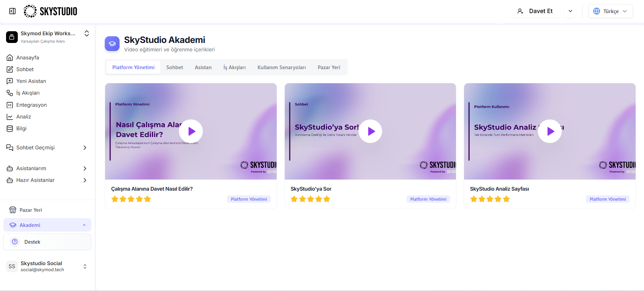Click the Davet Et button
Viewport: 644px width, 291px height.
point(535,11)
